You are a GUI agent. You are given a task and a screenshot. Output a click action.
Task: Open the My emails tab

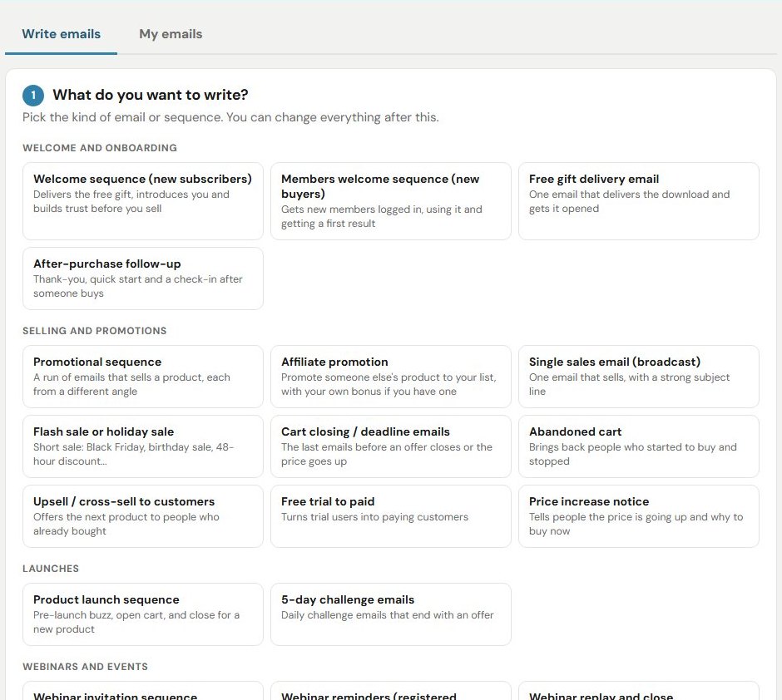[x=171, y=34]
